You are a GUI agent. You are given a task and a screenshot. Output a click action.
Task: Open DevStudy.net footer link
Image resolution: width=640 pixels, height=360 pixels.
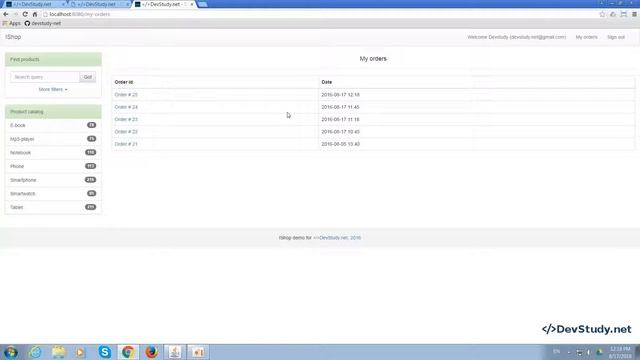[337, 238]
